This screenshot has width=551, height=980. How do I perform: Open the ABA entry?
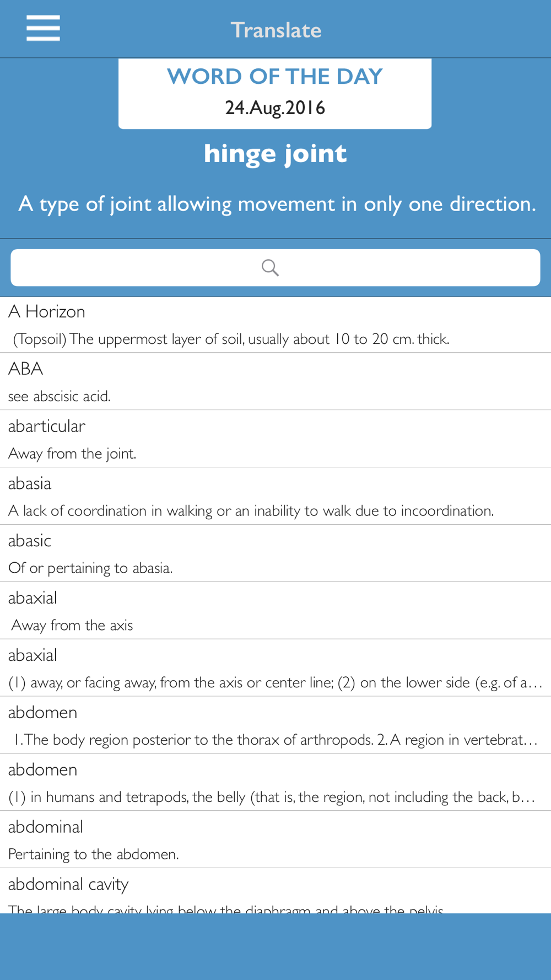pyautogui.click(x=275, y=381)
